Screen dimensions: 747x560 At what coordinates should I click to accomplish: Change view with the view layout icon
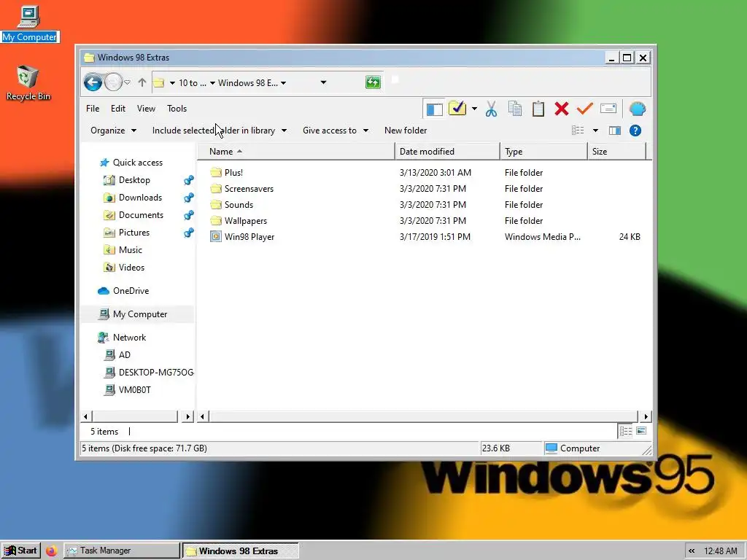[x=578, y=131]
